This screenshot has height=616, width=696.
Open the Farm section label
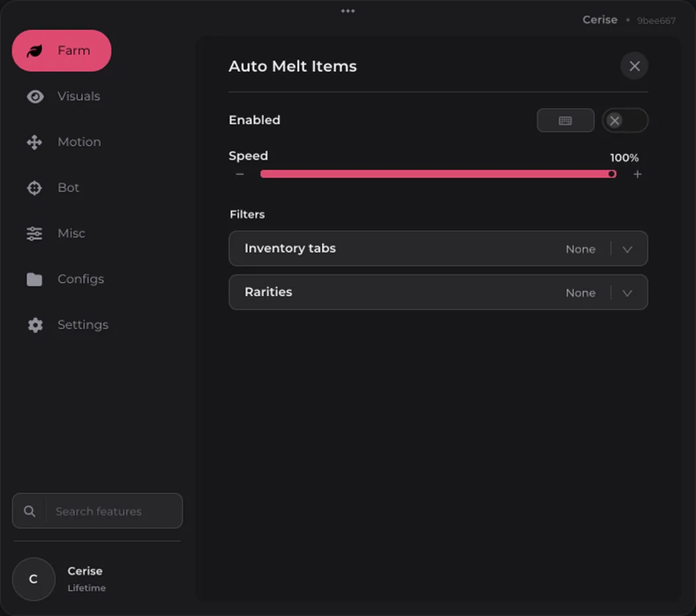coord(74,50)
